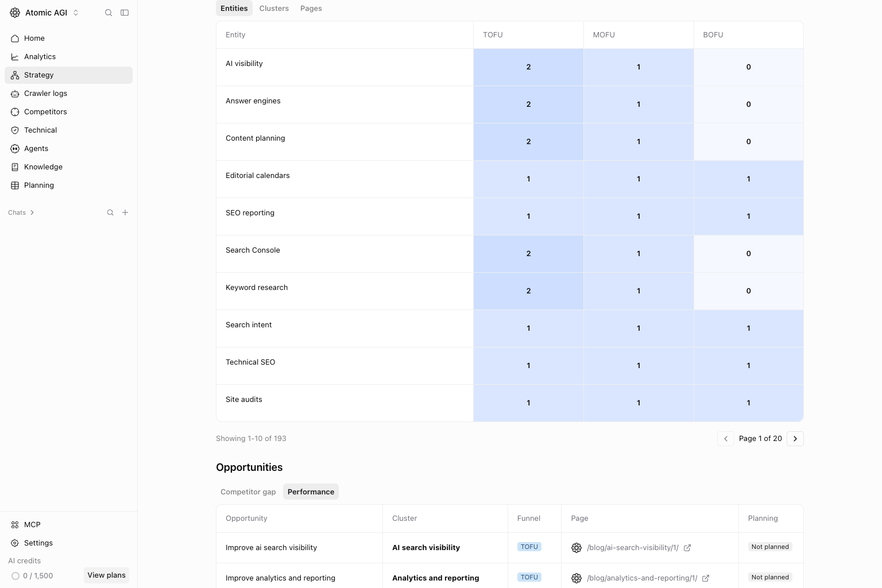This screenshot has width=882, height=588.
Task: Click BOFU cell for Editorial calendars
Action: [749, 179]
